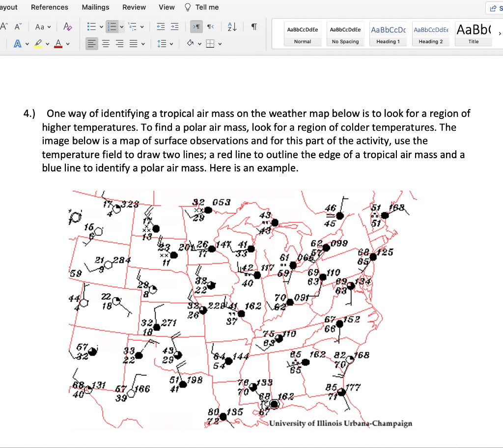503x448 pixels.
Task: Apply red font color
Action: (x=58, y=44)
